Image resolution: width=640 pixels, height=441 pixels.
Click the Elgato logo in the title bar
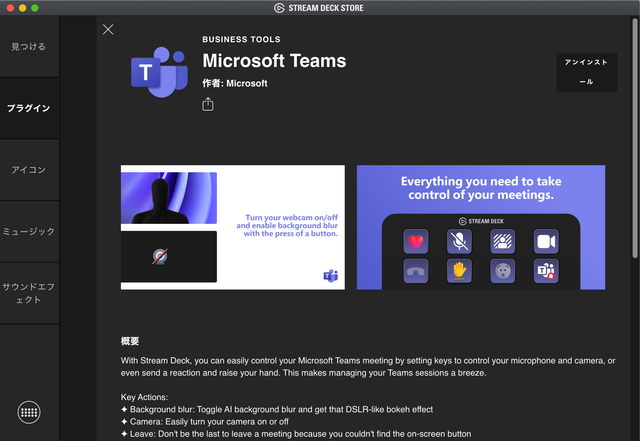(279, 8)
